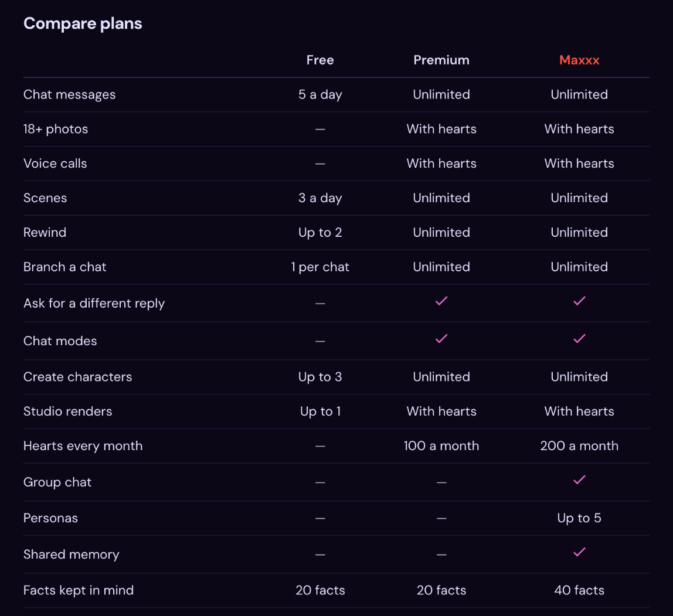Click the Premium dash in Group chat row
The height and width of the screenshot is (616, 673).
(441, 482)
